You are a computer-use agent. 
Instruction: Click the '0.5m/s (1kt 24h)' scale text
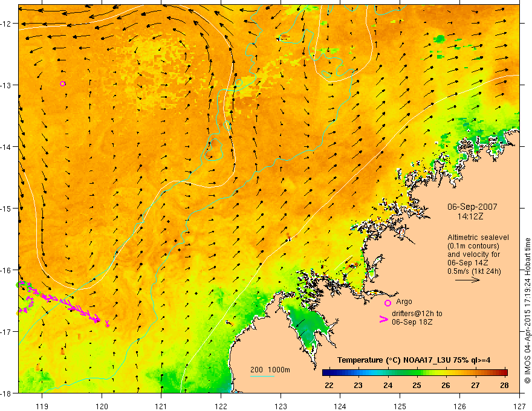474,271
